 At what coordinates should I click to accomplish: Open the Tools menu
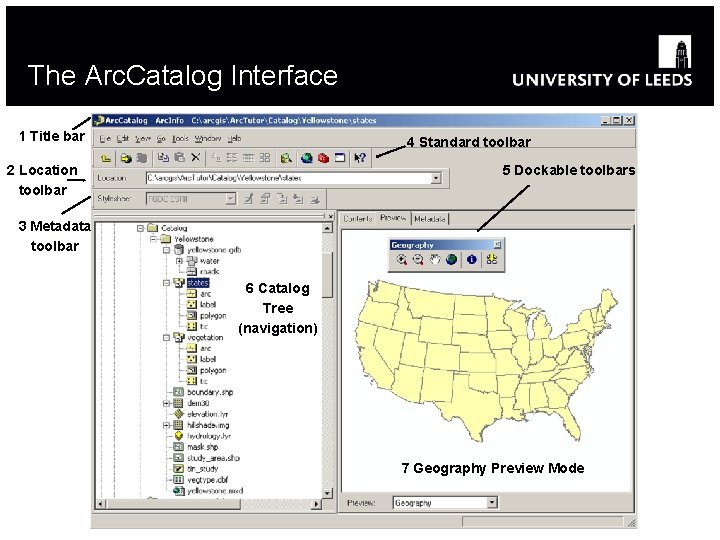point(180,138)
